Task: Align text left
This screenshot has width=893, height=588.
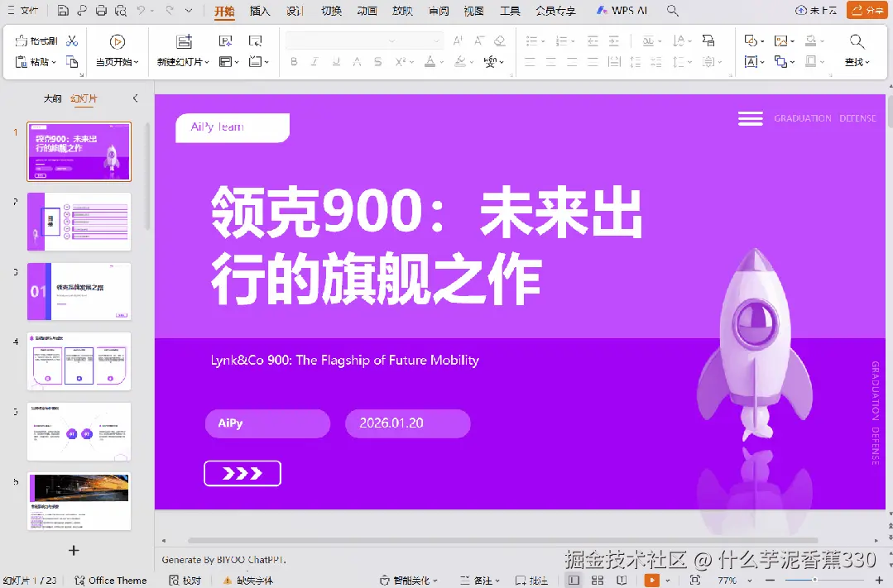Action: click(x=530, y=61)
